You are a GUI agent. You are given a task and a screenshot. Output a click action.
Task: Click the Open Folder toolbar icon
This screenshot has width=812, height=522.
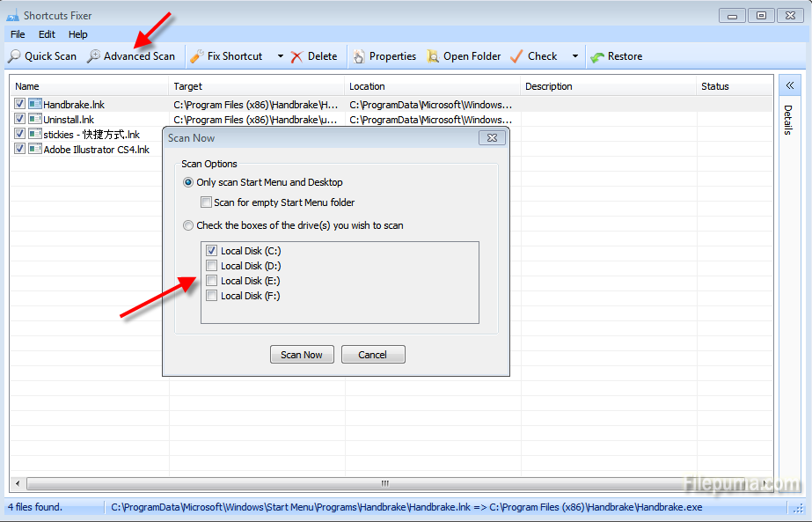click(x=433, y=56)
